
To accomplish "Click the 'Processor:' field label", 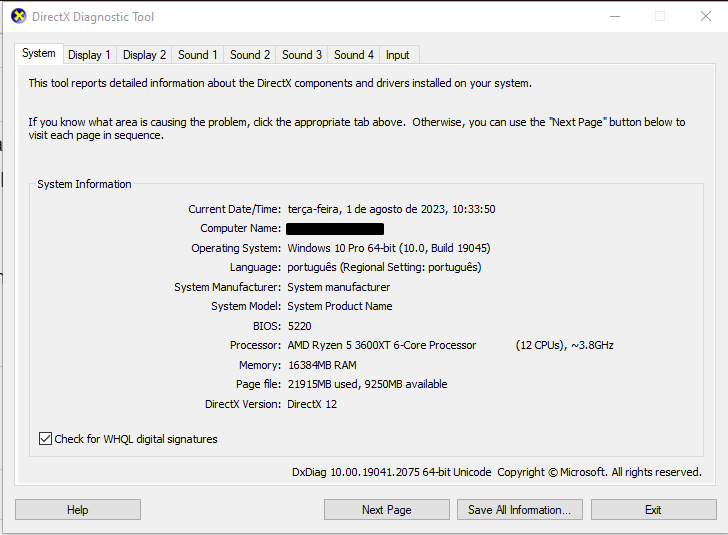I will pos(255,345).
